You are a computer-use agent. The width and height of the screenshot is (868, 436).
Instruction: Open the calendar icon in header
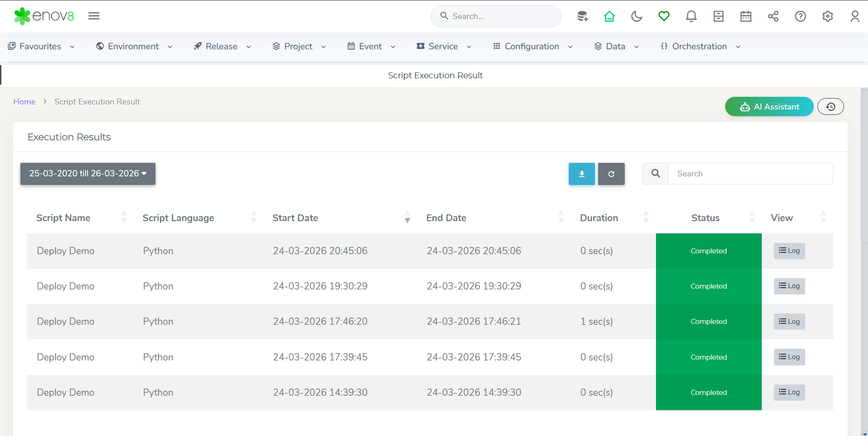(745, 17)
